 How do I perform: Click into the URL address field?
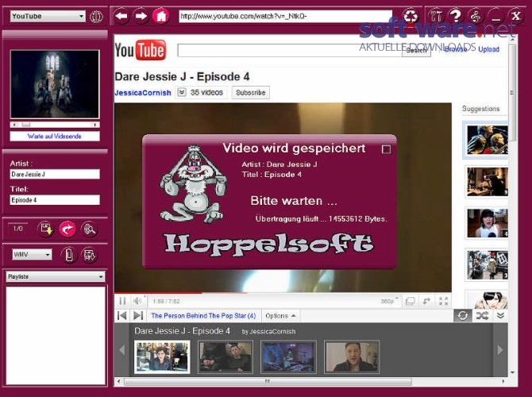(285, 16)
